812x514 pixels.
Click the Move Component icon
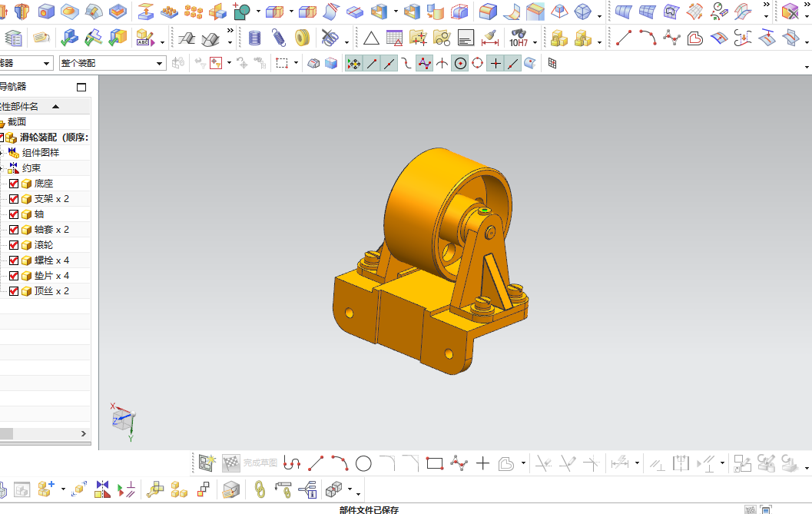79,489
